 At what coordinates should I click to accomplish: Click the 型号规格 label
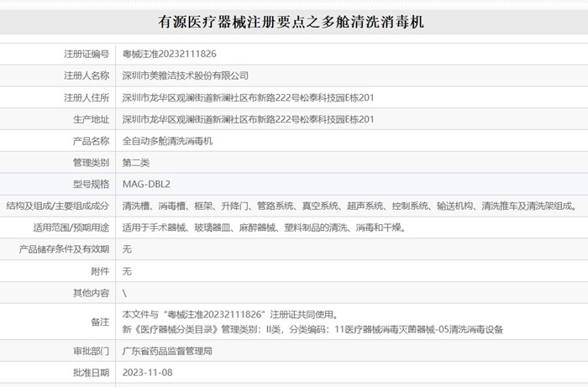pyautogui.click(x=91, y=185)
